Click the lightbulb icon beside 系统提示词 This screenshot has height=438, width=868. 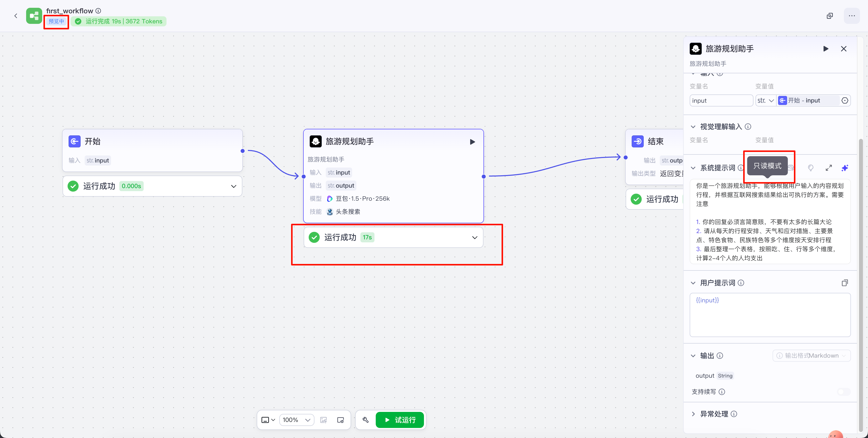810,168
